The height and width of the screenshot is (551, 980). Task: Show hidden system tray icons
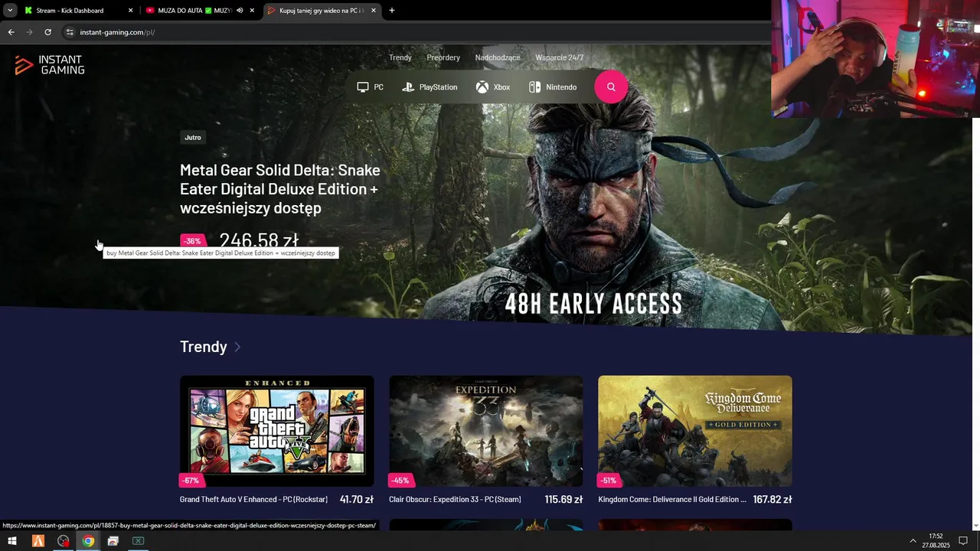point(913,541)
